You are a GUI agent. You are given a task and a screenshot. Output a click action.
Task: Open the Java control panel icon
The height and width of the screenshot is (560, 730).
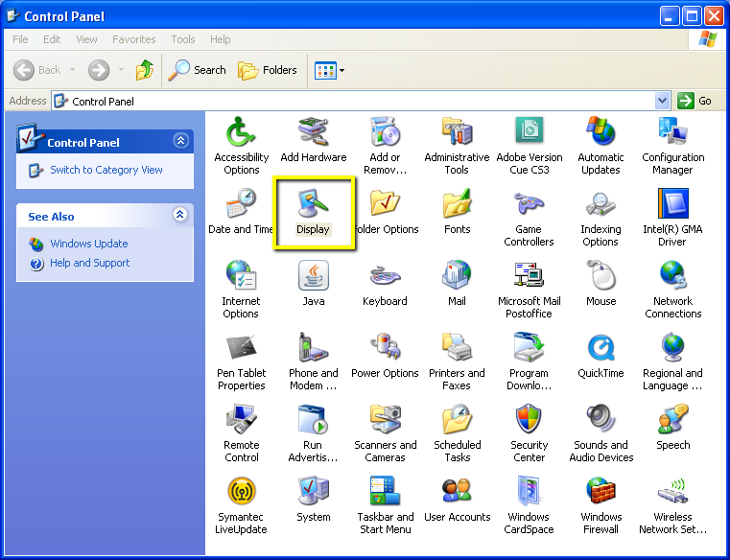314,275
